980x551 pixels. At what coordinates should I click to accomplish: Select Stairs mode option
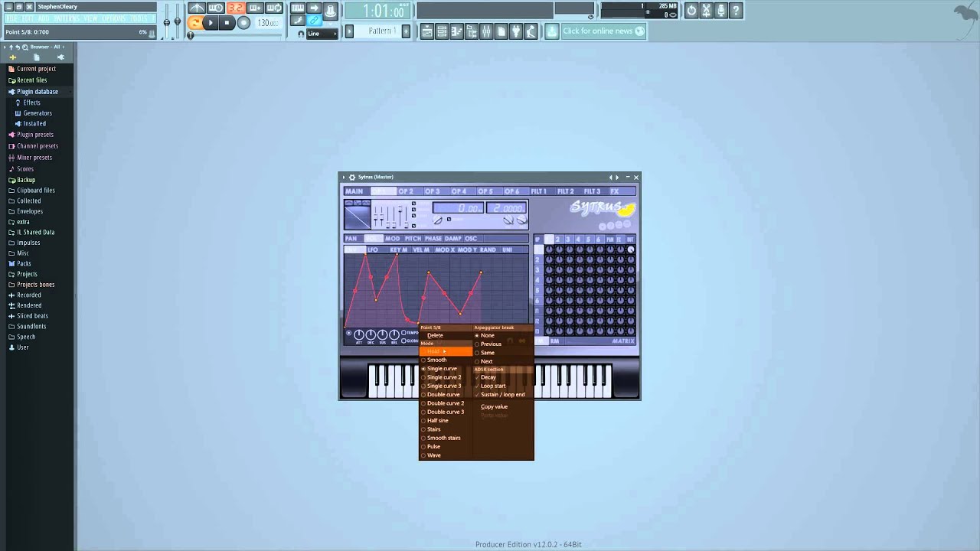coord(446,429)
